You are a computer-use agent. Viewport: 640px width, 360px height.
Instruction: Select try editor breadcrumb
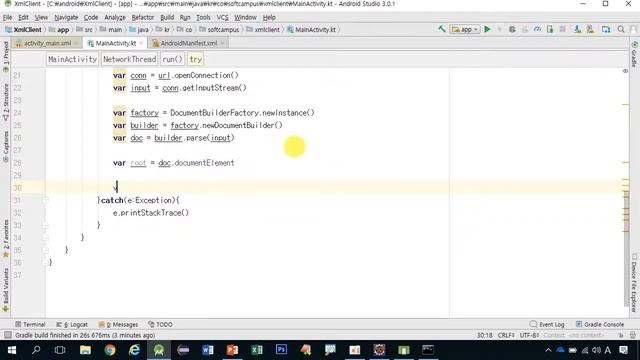[196, 59]
